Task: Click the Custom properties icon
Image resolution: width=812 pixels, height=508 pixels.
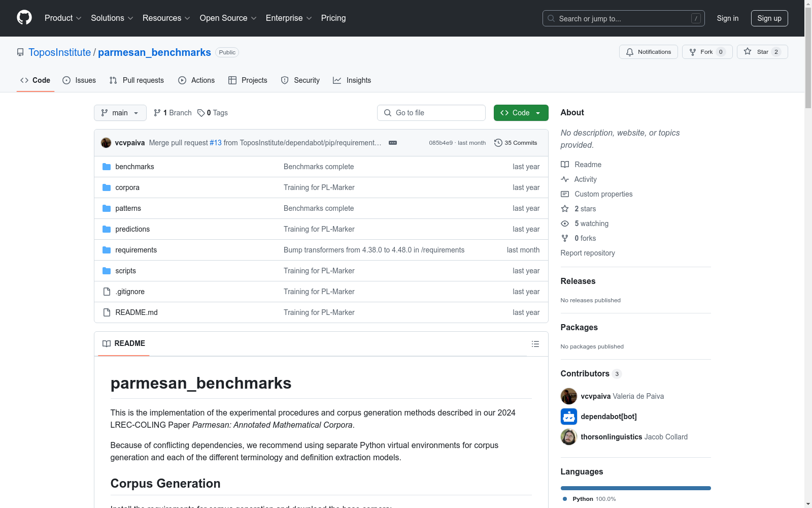Action: pyautogui.click(x=565, y=194)
